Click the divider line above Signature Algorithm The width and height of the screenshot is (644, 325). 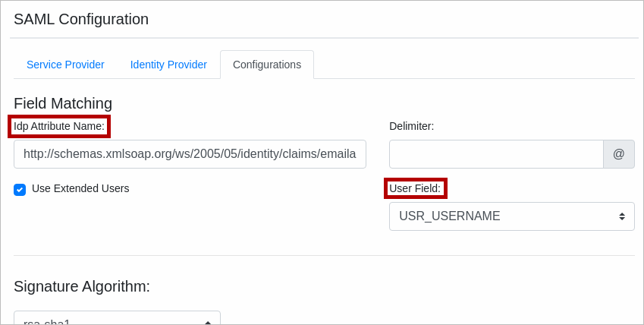coord(324,256)
